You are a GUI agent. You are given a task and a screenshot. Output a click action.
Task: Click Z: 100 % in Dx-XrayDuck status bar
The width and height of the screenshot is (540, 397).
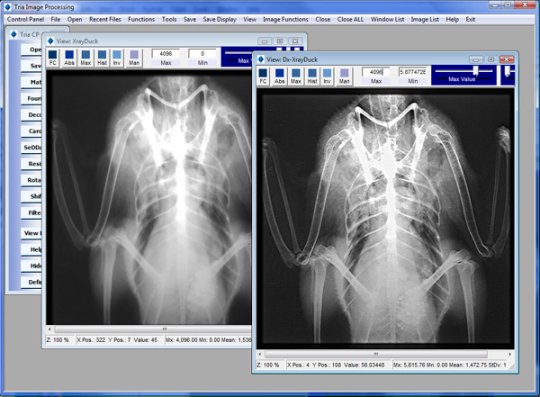click(x=268, y=365)
